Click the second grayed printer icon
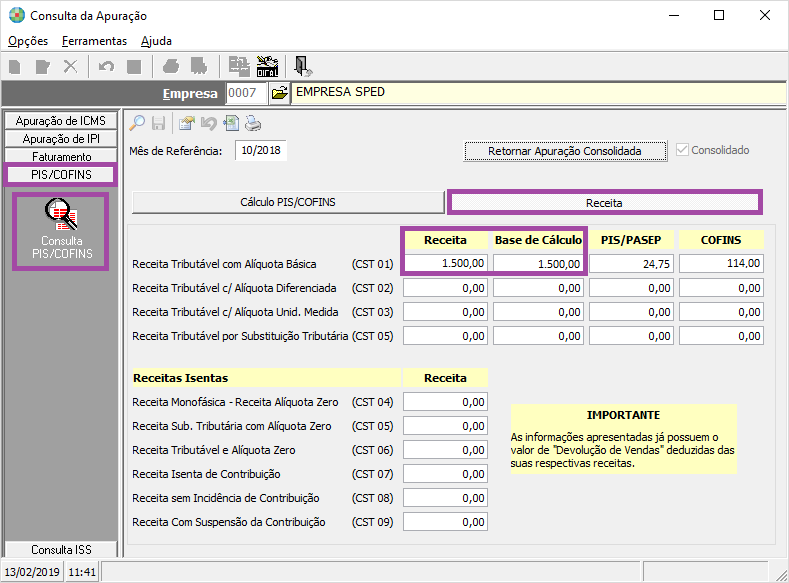Screen dimensions: 789x583 (199, 66)
